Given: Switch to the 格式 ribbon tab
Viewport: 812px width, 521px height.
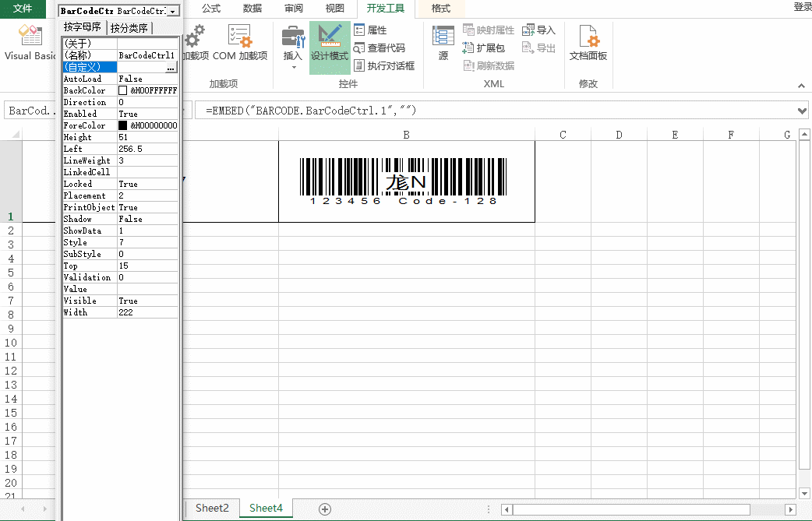Looking at the screenshot, I should (440, 9).
